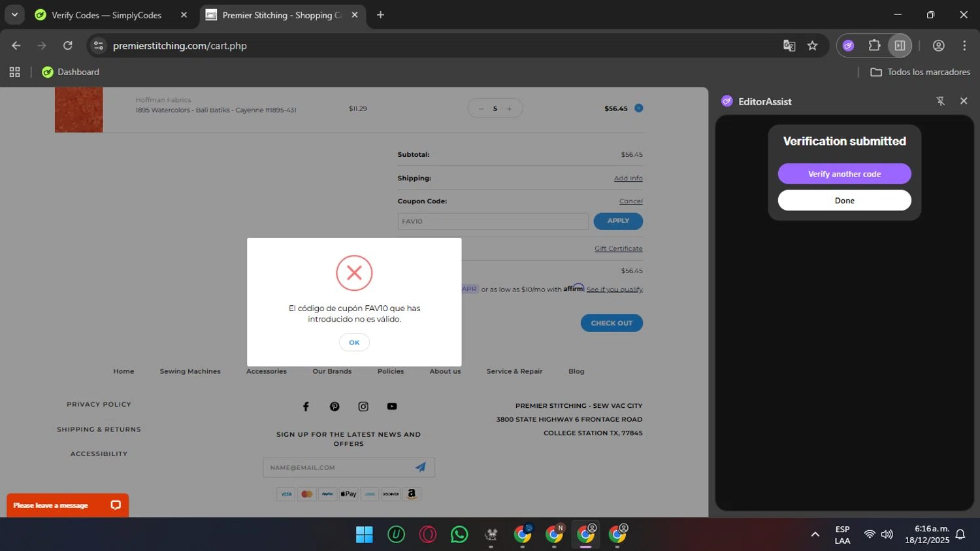Unpin the EditorAssist panel with pin icon
980x551 pixels.
point(940,101)
